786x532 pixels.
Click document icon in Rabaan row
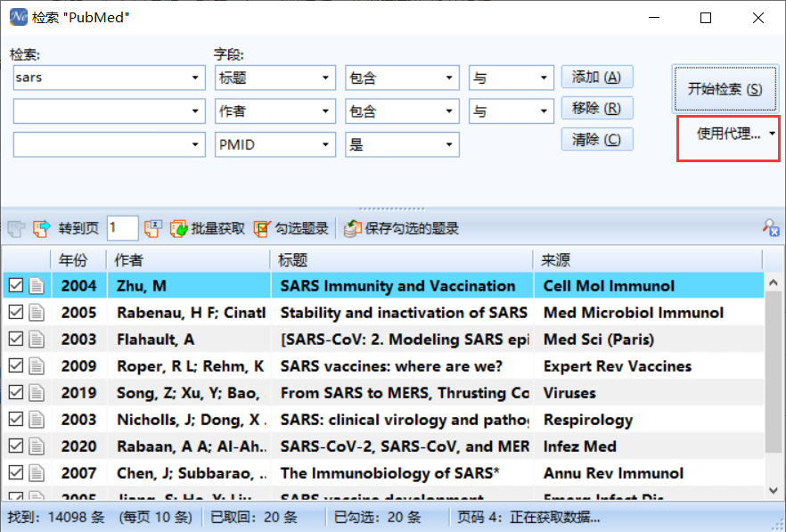pos(37,446)
